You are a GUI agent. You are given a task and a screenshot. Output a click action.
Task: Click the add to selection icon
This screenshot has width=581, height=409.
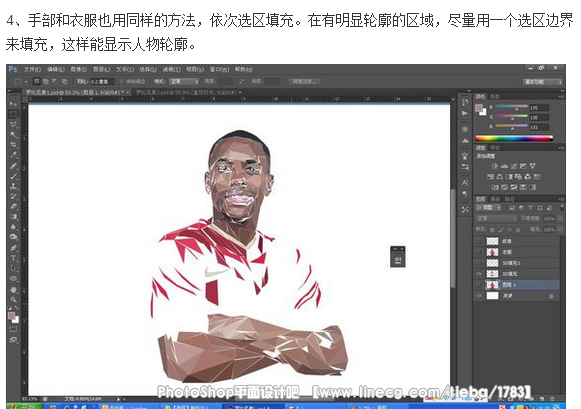46,81
